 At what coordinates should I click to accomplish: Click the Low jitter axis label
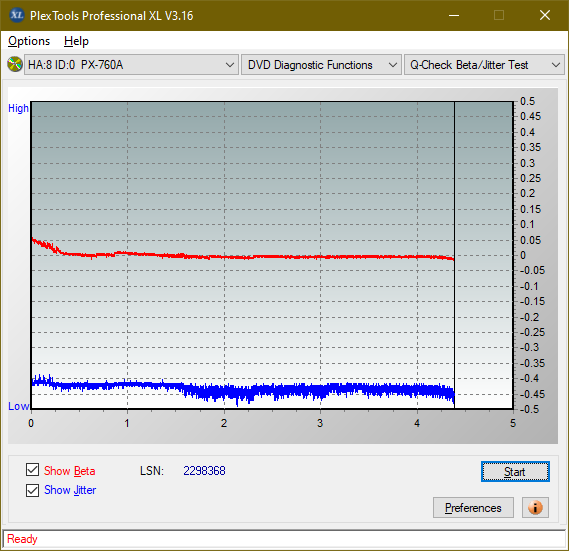pos(19,406)
